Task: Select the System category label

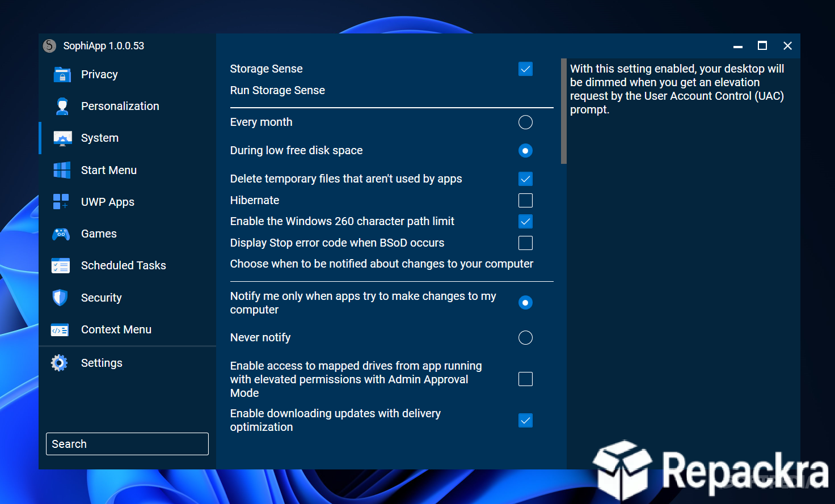Action: coord(100,138)
